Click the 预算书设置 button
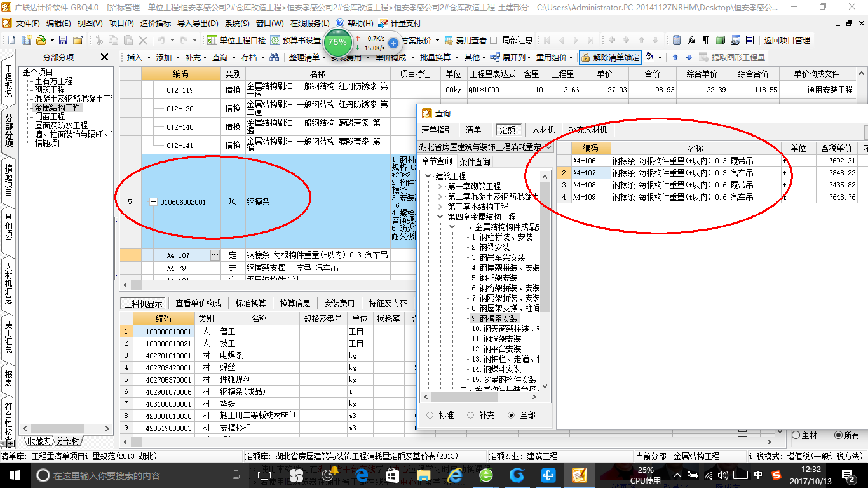Image resolution: width=868 pixels, height=488 pixels. tap(296, 40)
